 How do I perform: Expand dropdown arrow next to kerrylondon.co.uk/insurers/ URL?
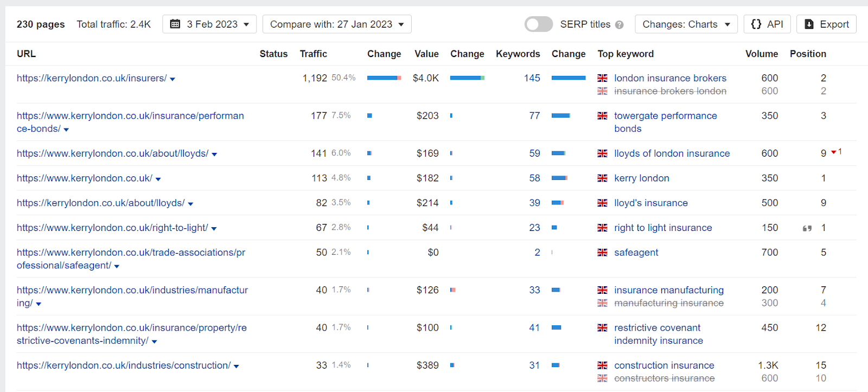point(173,79)
